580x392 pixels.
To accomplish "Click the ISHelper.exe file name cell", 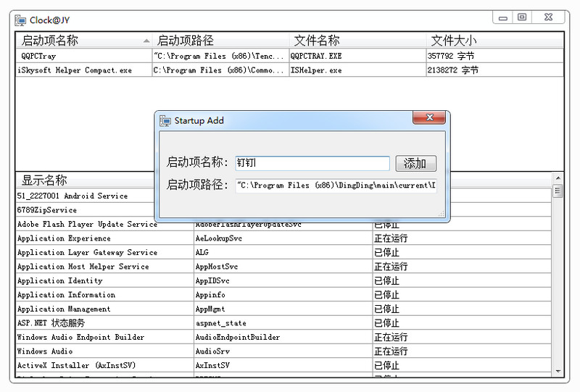I will pyautogui.click(x=357, y=70).
